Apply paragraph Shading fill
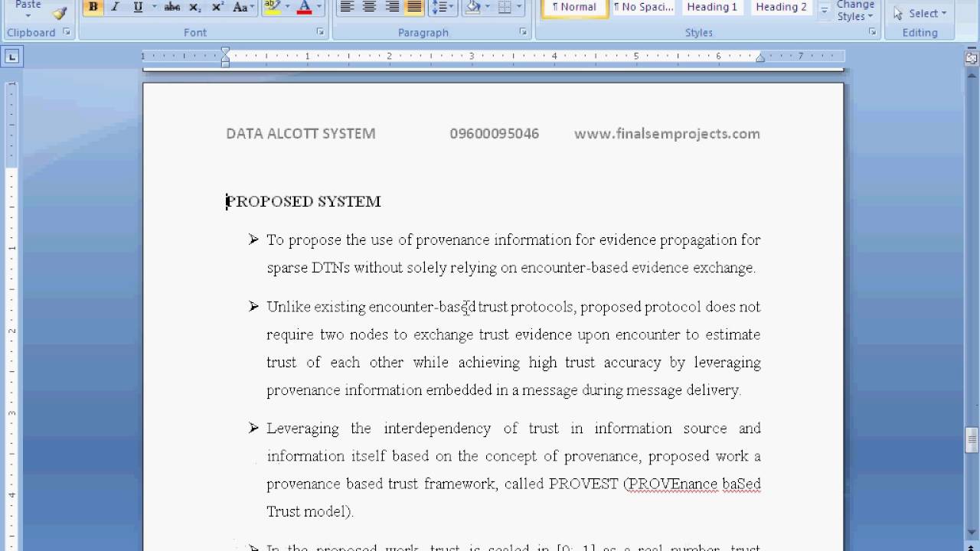Viewport: 980px width, 551px height. pos(472,8)
